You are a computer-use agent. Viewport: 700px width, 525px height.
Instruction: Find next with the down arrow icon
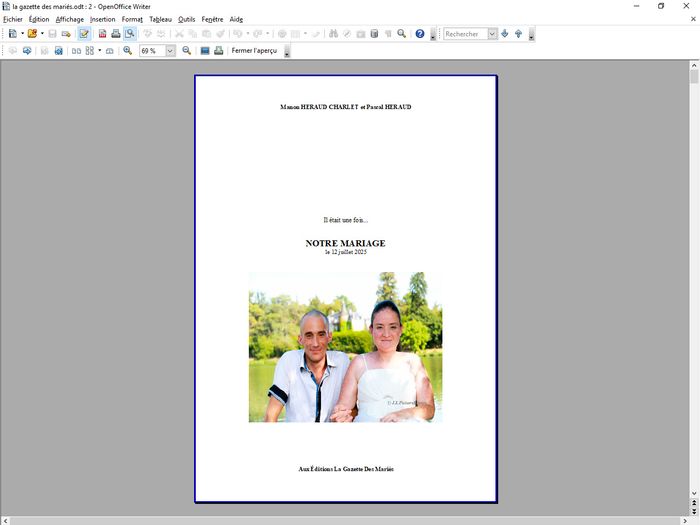pos(504,33)
